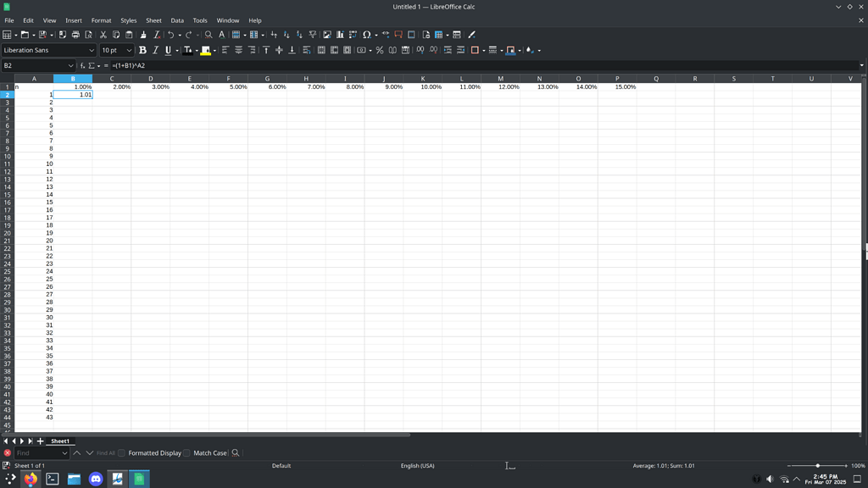
Task: Toggle AutoFilter on the selection
Action: click(312, 35)
